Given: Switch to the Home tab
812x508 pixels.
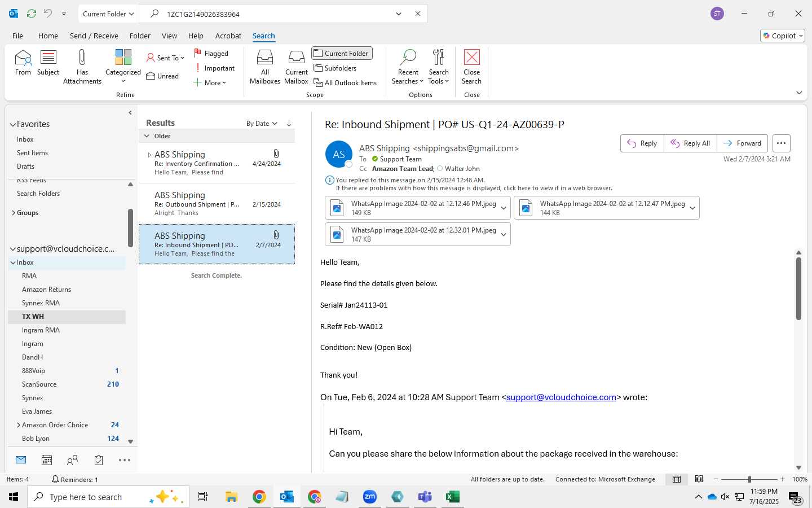Looking at the screenshot, I should point(48,36).
